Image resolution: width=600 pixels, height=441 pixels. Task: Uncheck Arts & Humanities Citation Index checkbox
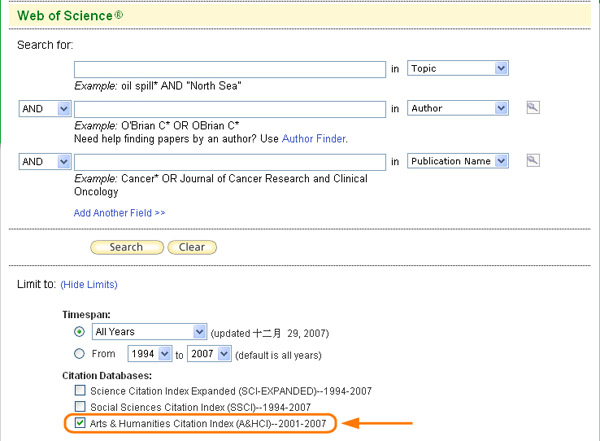[x=80, y=423]
